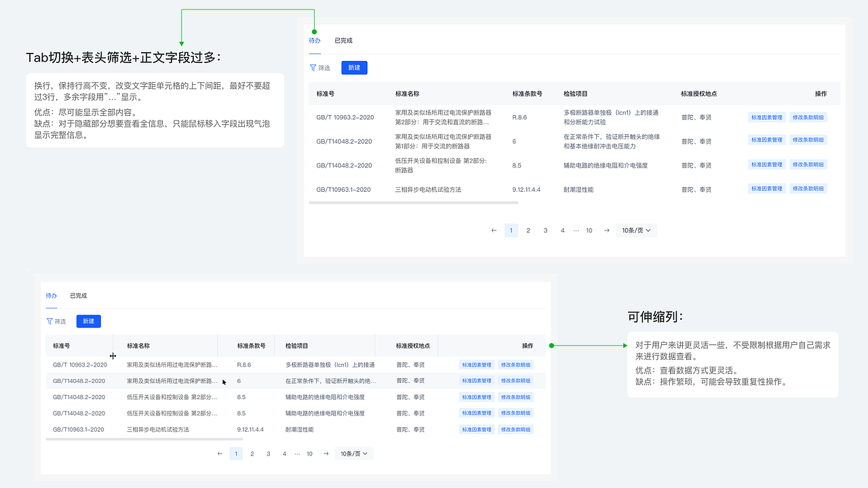The image size is (868, 488).
Task: Click the 筛选 filter icon in upper table
Action: click(x=313, y=68)
